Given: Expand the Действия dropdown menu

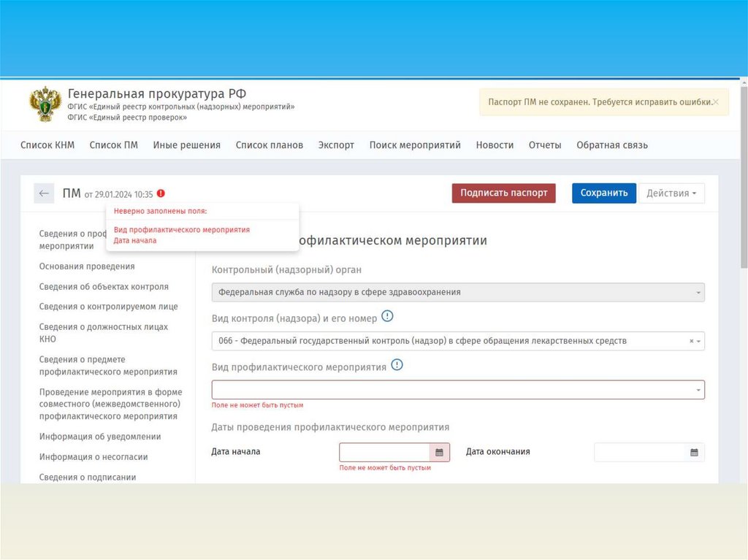Looking at the screenshot, I should (671, 193).
